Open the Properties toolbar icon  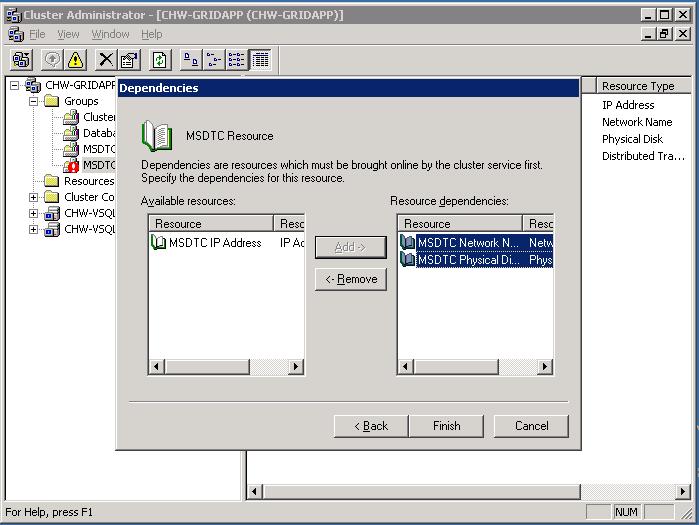129,59
